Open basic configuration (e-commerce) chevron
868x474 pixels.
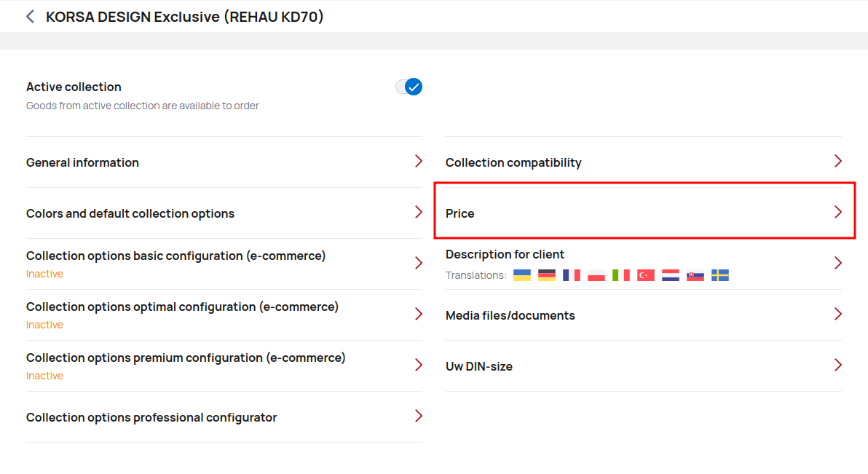tap(419, 263)
